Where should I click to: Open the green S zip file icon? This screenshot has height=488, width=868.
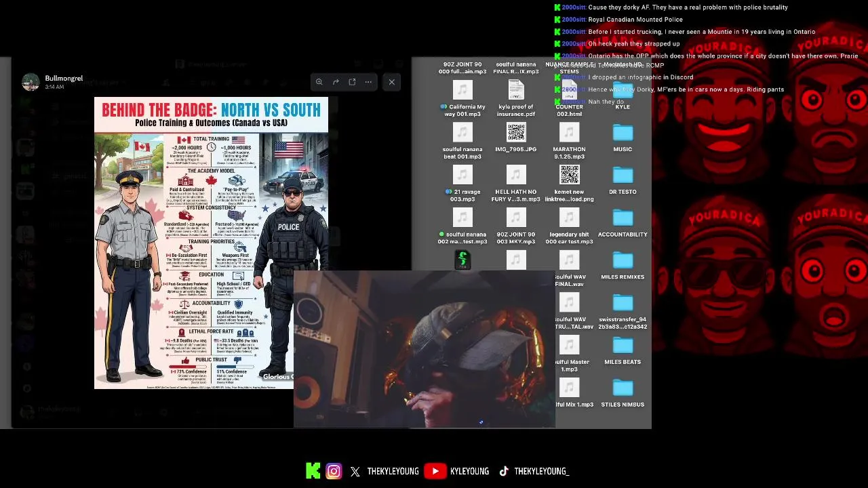click(462, 260)
